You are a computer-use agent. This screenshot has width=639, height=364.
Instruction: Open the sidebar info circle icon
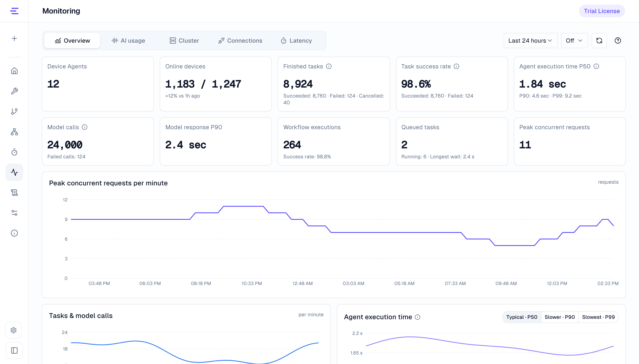(x=14, y=233)
